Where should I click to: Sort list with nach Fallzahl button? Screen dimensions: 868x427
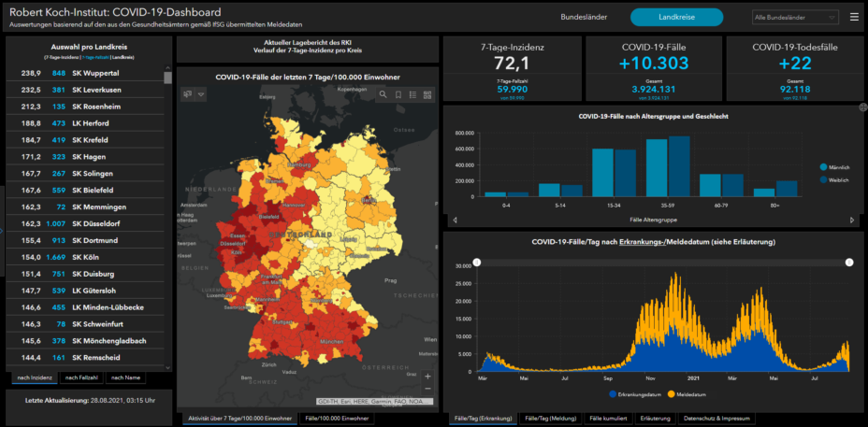(80, 377)
